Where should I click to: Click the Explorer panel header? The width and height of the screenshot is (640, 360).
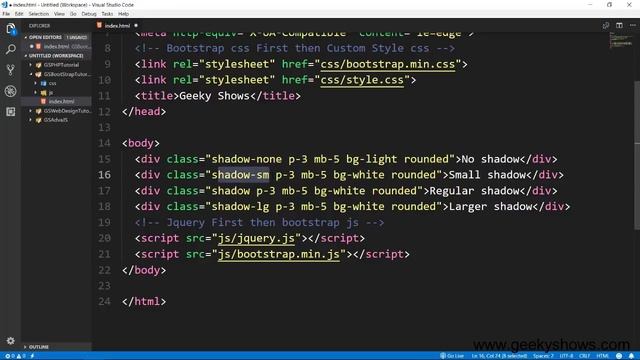39,26
